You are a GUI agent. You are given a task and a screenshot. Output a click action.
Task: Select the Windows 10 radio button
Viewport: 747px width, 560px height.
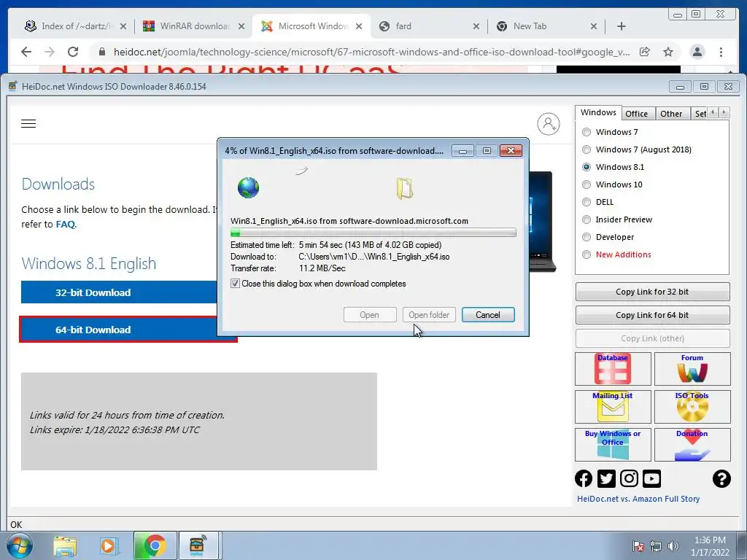[x=587, y=184]
